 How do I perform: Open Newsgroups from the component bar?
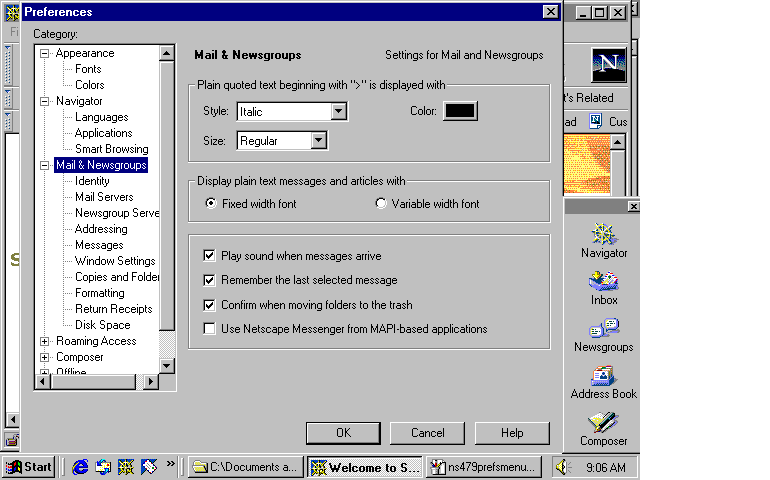604,335
